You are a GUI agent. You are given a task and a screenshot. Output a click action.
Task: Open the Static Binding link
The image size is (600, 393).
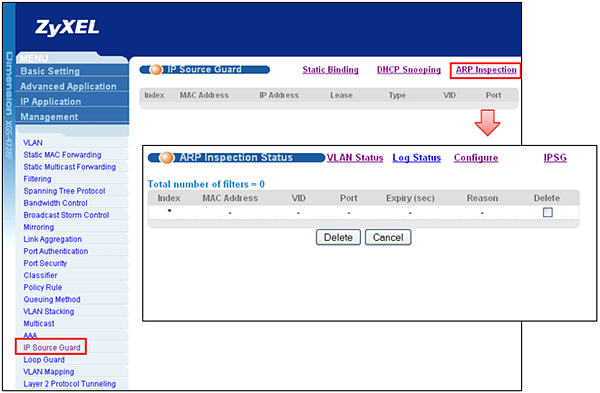click(330, 70)
